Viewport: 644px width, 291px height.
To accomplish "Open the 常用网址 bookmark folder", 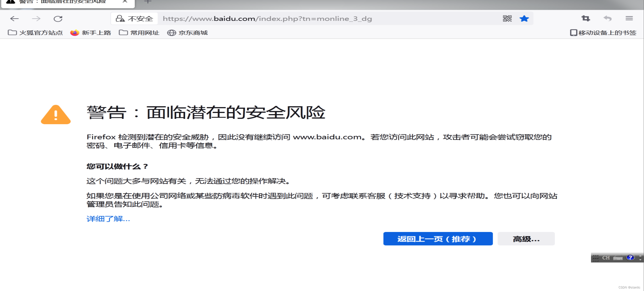I will coord(139,33).
